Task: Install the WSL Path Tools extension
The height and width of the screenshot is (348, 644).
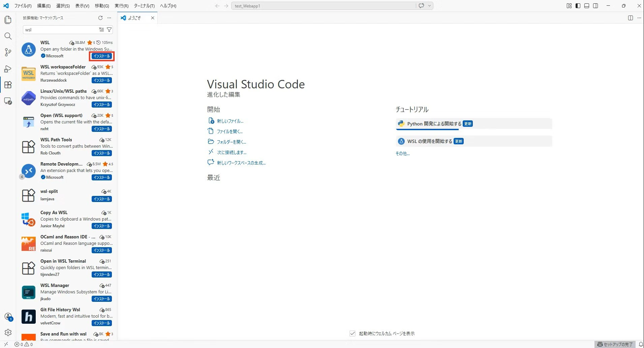Action: [102, 153]
